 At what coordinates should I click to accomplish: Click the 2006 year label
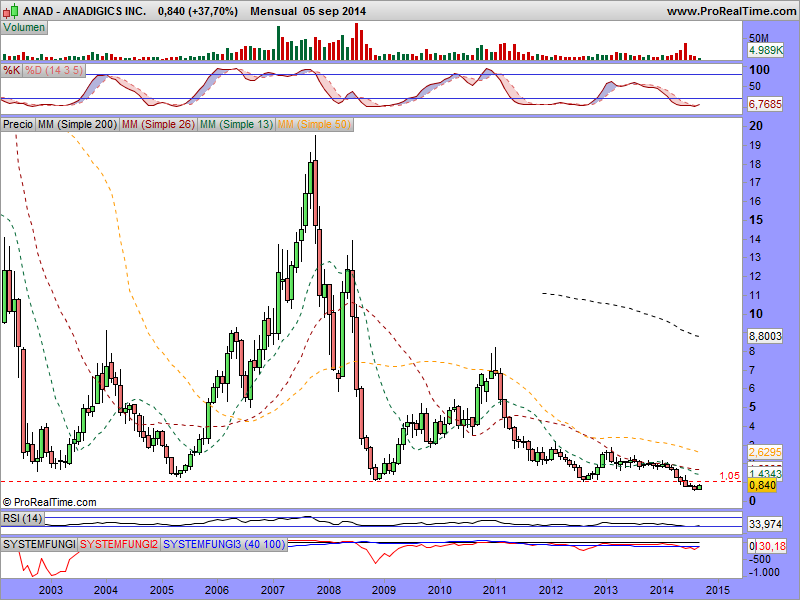tap(217, 590)
